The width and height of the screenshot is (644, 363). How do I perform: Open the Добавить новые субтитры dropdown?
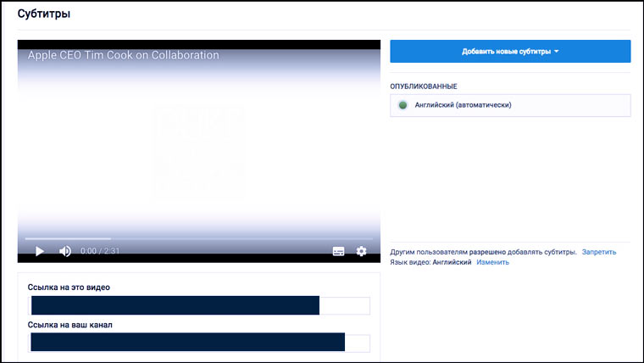[x=510, y=52]
